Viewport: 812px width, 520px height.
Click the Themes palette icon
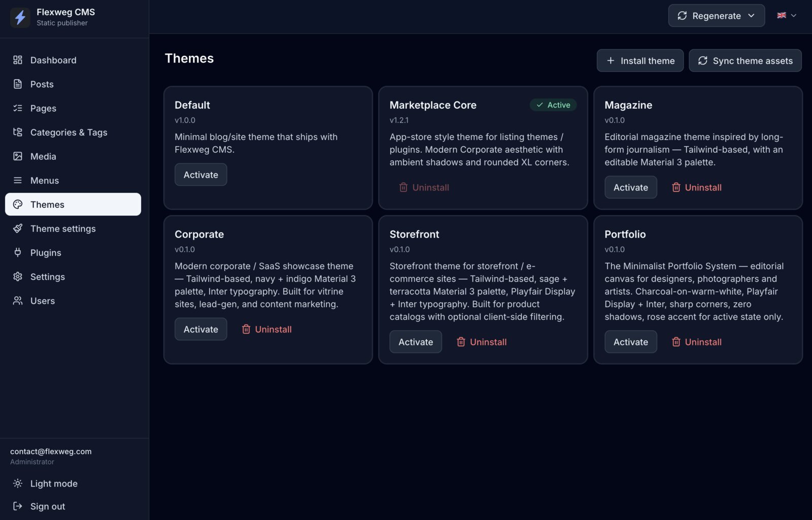18,204
